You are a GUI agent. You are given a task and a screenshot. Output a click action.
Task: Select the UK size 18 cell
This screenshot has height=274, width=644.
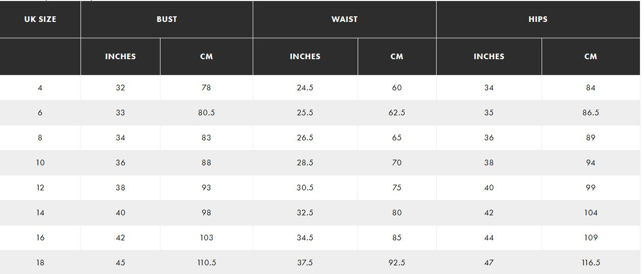(40, 263)
